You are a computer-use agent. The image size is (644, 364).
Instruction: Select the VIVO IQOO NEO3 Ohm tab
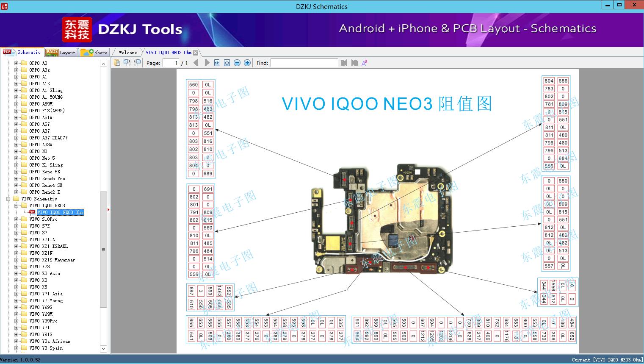pos(169,53)
